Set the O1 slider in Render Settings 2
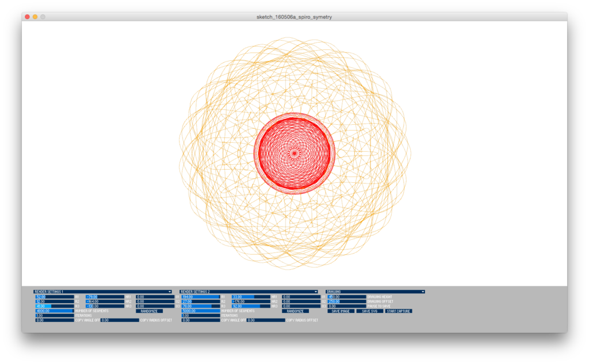The image size is (589, 364). [301, 297]
